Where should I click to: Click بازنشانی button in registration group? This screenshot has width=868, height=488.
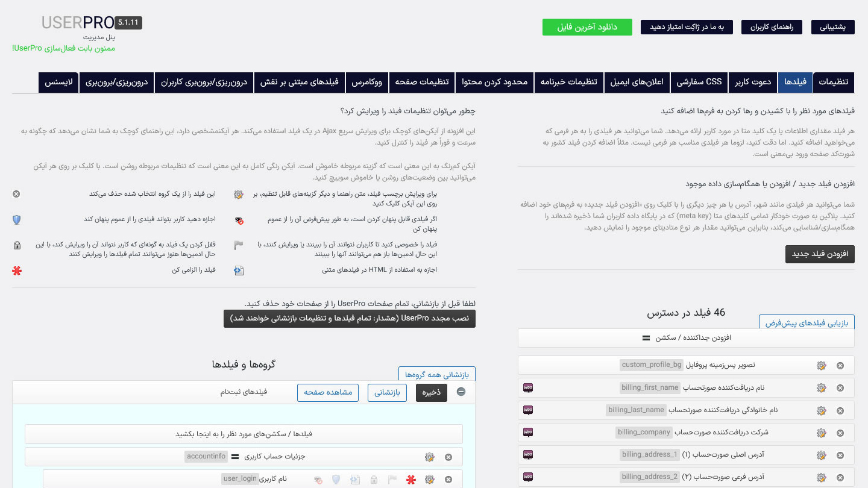tap(388, 392)
